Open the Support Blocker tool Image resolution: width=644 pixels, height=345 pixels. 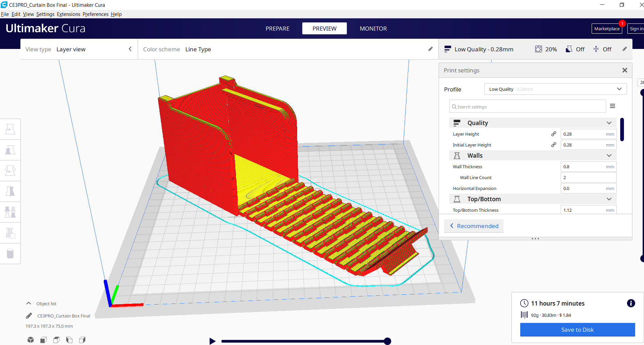pyautogui.click(x=10, y=233)
